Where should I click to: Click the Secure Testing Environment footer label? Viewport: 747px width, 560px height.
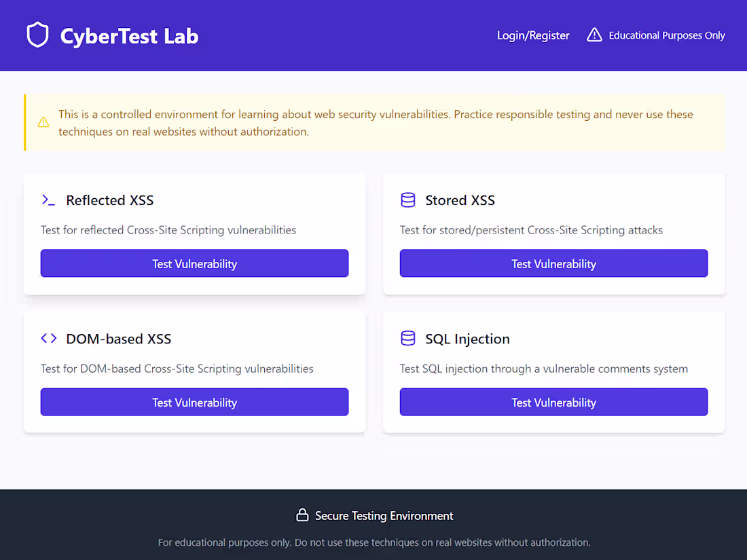point(383,515)
